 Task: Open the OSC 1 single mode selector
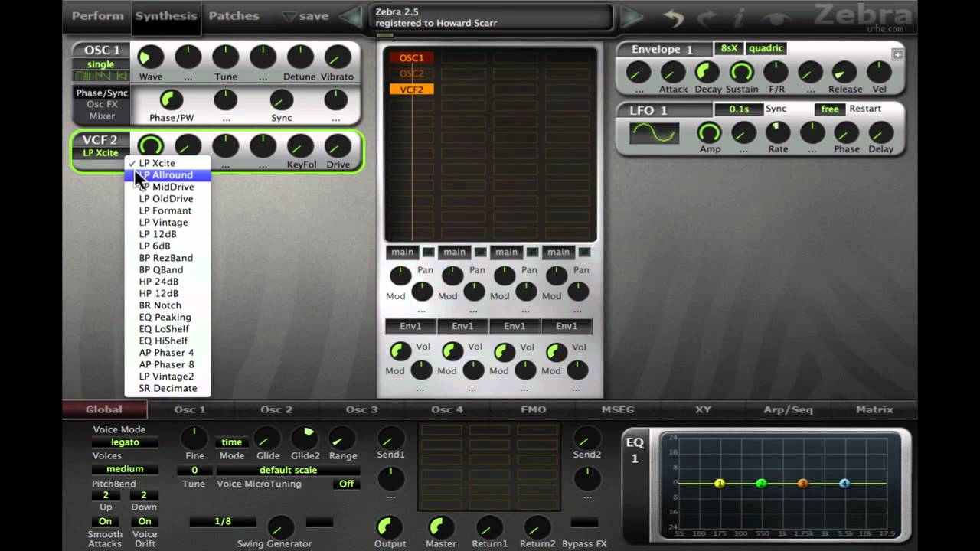(x=100, y=64)
